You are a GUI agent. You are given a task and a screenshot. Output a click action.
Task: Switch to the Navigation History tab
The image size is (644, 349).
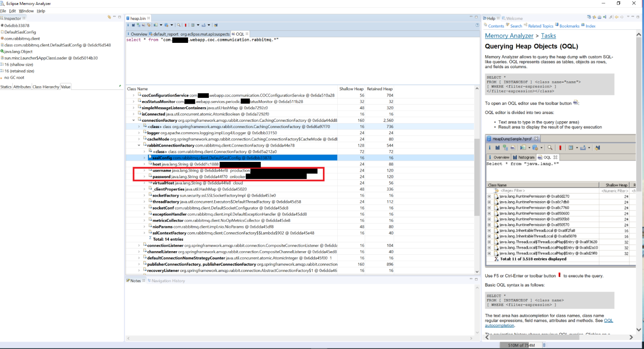(166, 280)
